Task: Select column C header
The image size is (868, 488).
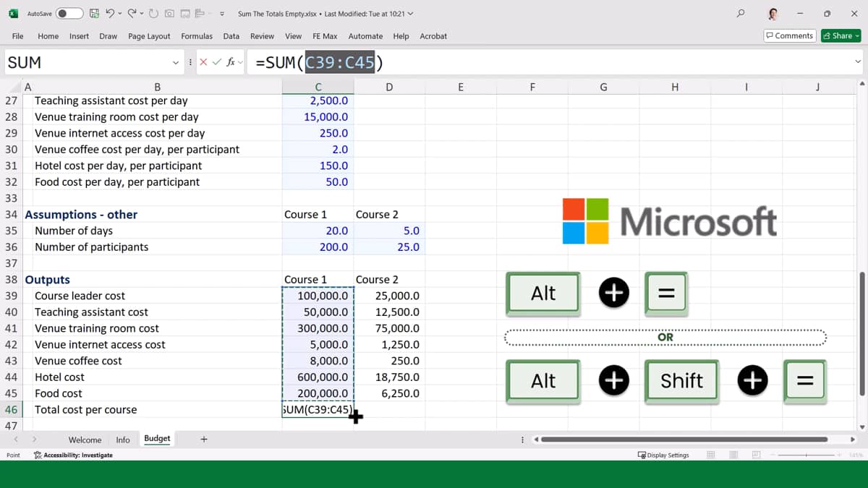Action: click(x=318, y=87)
